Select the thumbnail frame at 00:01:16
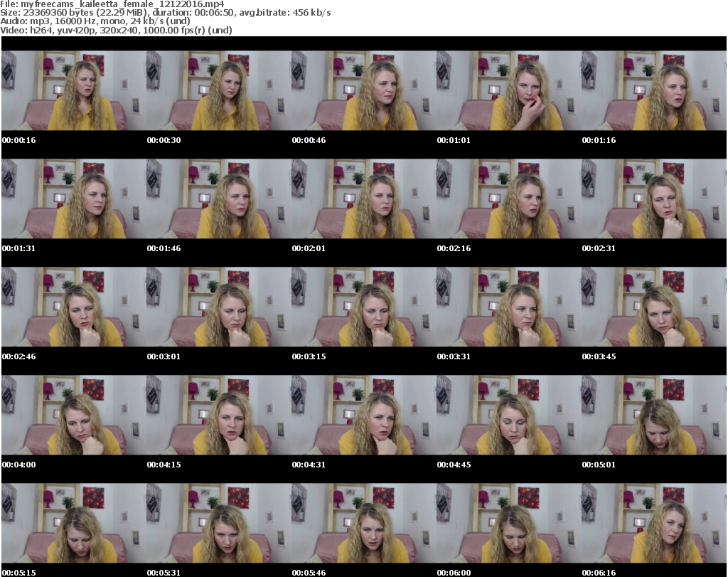728x577 pixels. (x=654, y=90)
